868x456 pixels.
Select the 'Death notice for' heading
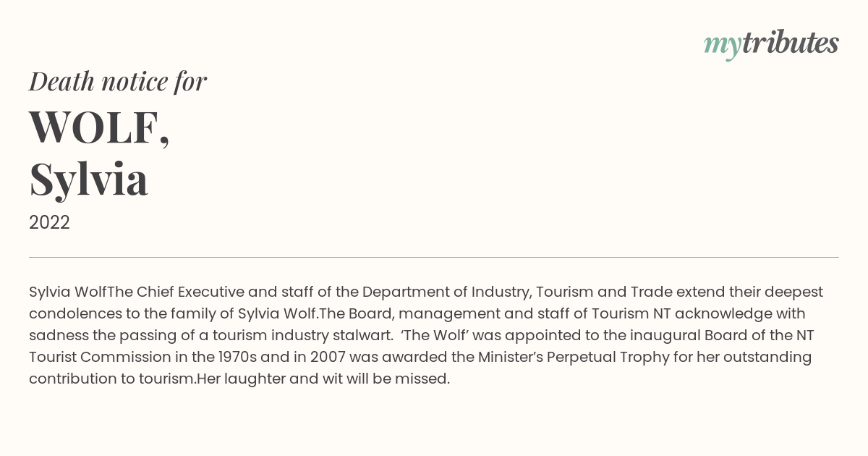tap(118, 82)
